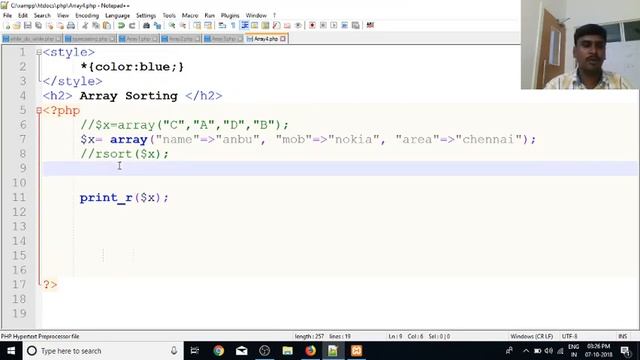
Task: Toggle file monitoring eye icon
Action: 298,26
